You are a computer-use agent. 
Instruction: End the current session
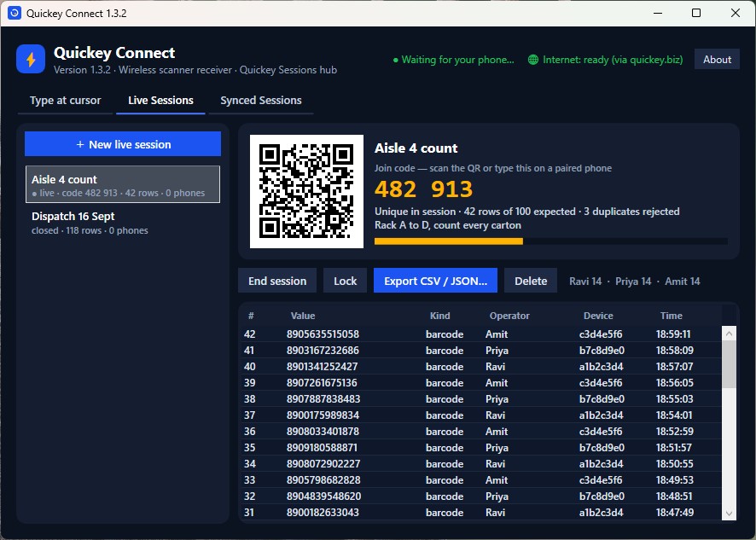[x=277, y=281]
